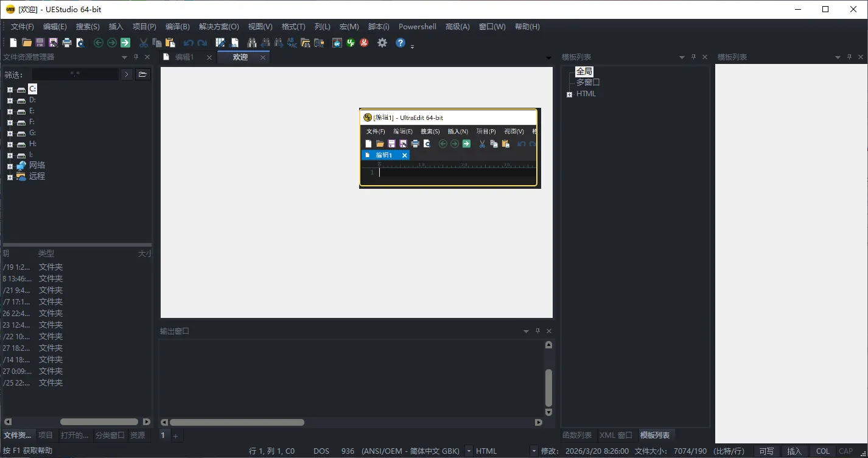
Task: Click the Redo icon
Action: (x=201, y=43)
